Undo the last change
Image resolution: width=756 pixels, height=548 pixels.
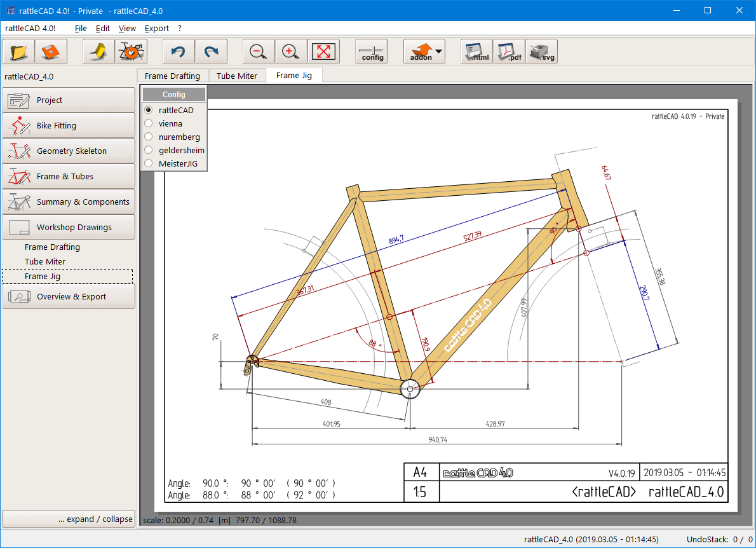[179, 51]
